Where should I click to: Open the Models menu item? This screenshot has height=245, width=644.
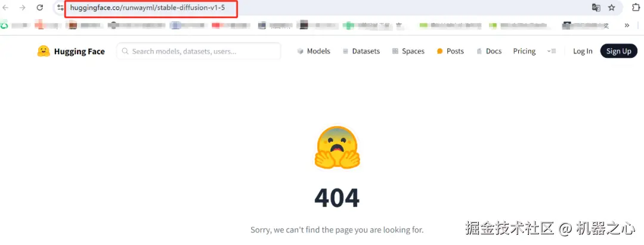pos(314,51)
